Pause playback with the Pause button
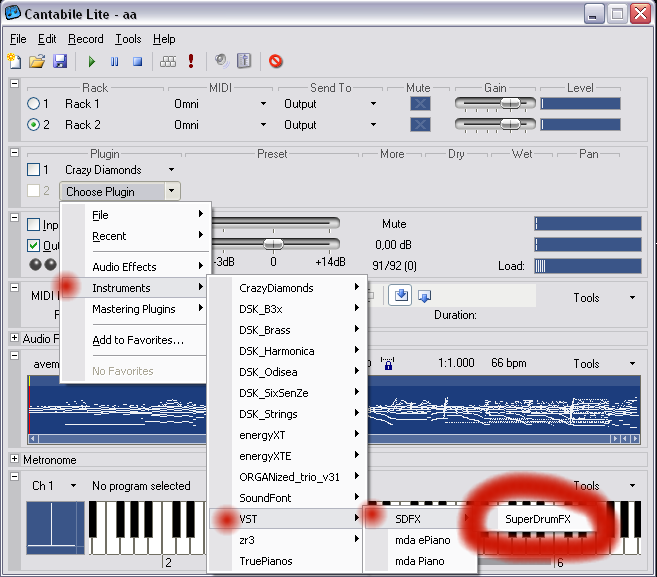Screen dimensions: 657x577 [x=114, y=62]
